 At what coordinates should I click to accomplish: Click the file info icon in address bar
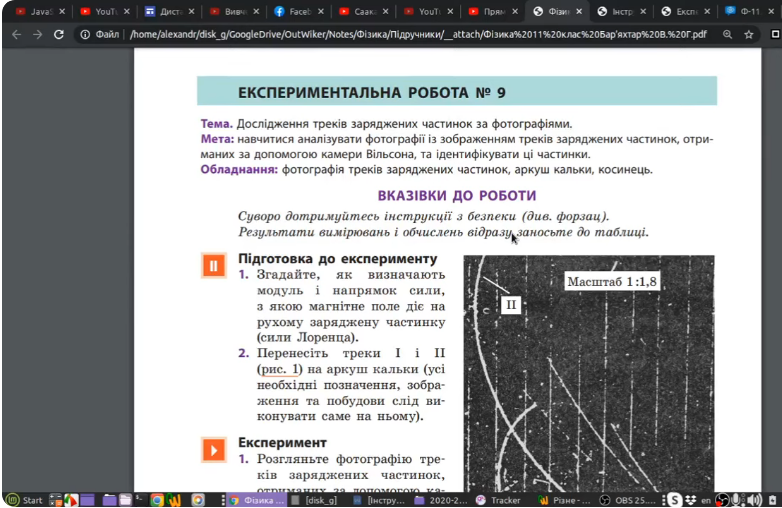click(85, 34)
